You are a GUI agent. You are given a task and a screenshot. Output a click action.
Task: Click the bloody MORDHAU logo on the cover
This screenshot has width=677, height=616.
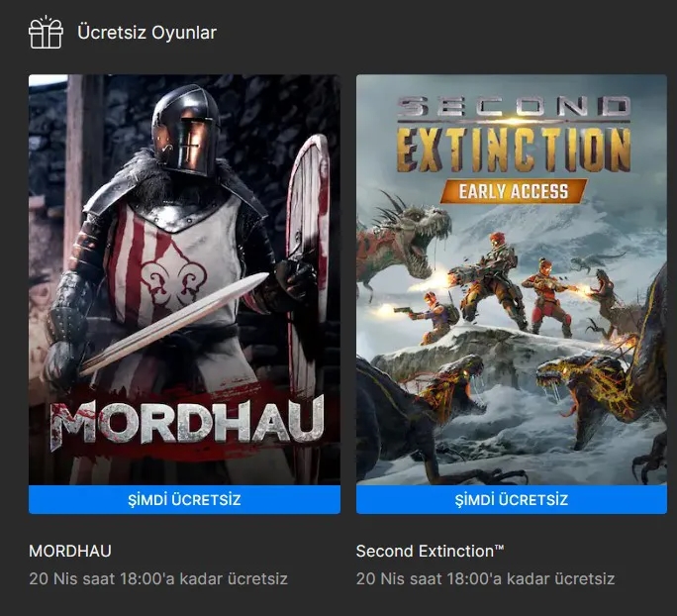(x=187, y=423)
